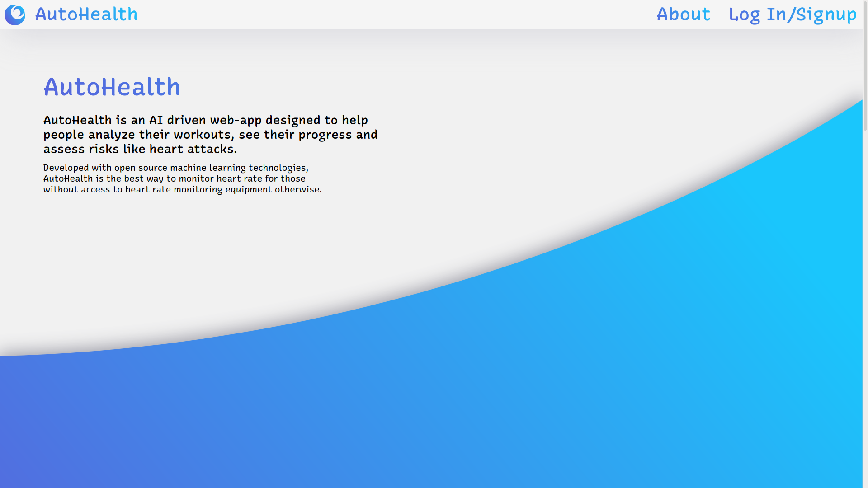Click the word 'progress' in bold description
The height and width of the screenshot is (488, 868).
coord(325,135)
